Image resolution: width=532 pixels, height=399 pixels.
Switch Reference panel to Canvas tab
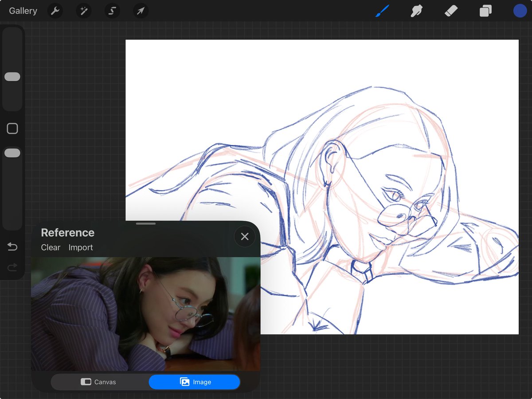coord(99,382)
